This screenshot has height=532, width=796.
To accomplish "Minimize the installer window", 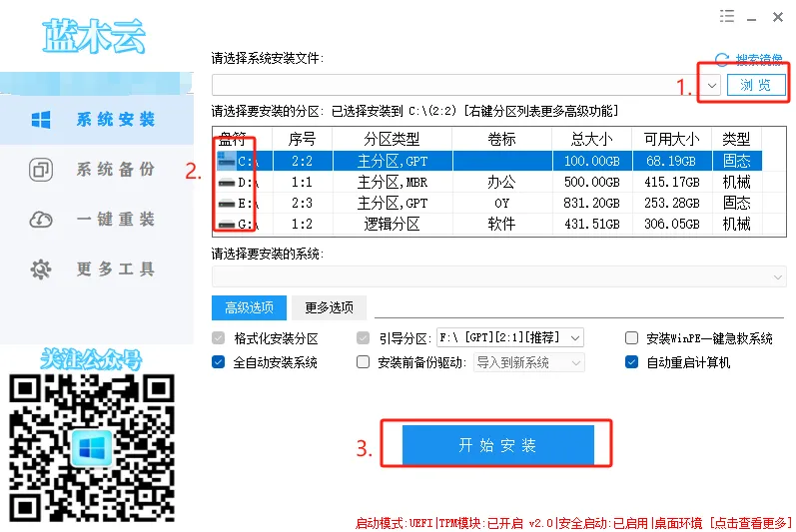I will (x=752, y=17).
